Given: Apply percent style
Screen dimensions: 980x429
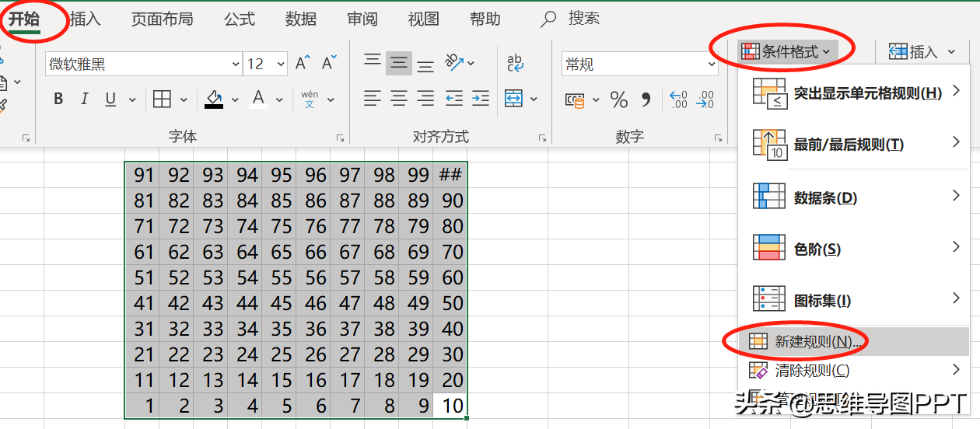Looking at the screenshot, I should pyautogui.click(x=619, y=99).
